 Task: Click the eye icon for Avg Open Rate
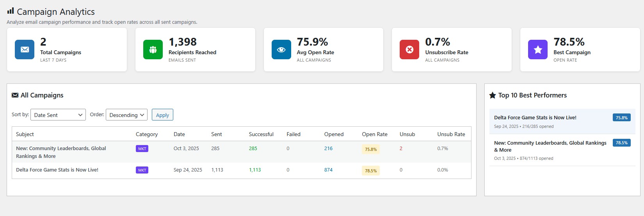click(x=281, y=50)
